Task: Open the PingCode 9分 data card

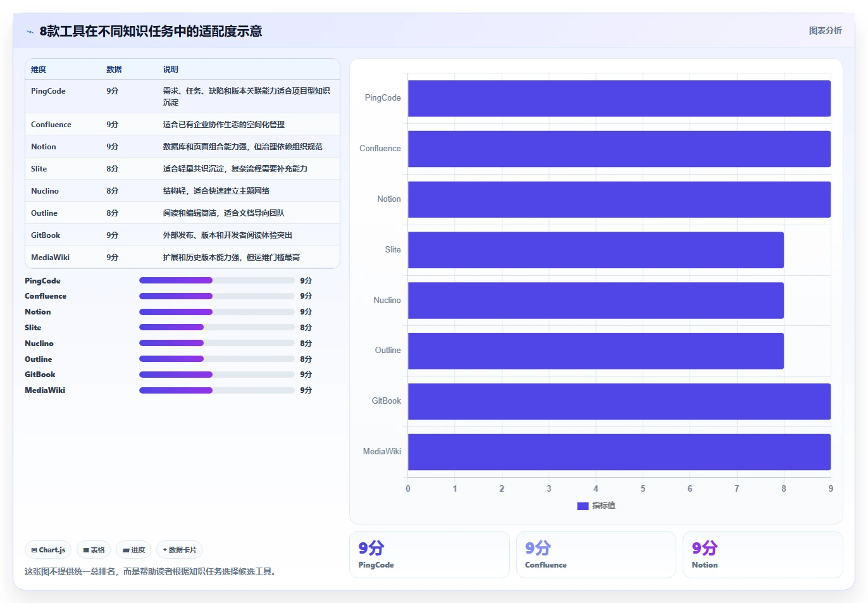Action: click(x=429, y=554)
